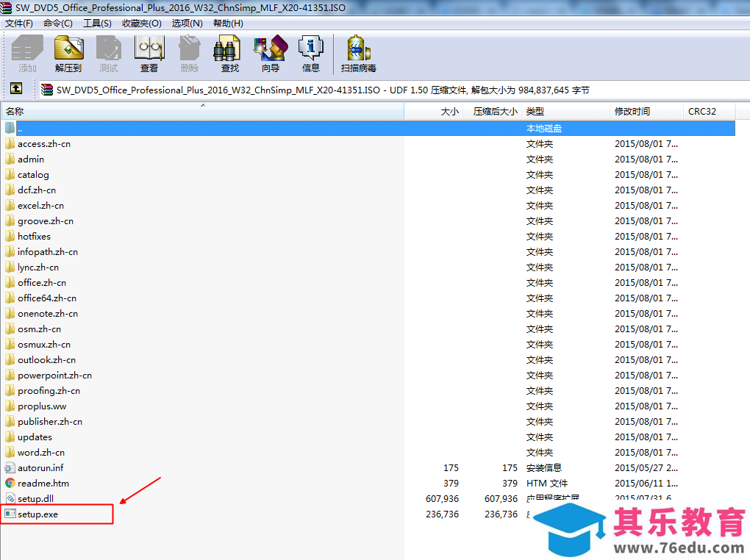Open the 帮助(H) menu
This screenshot has width=750, height=560.
(x=228, y=24)
